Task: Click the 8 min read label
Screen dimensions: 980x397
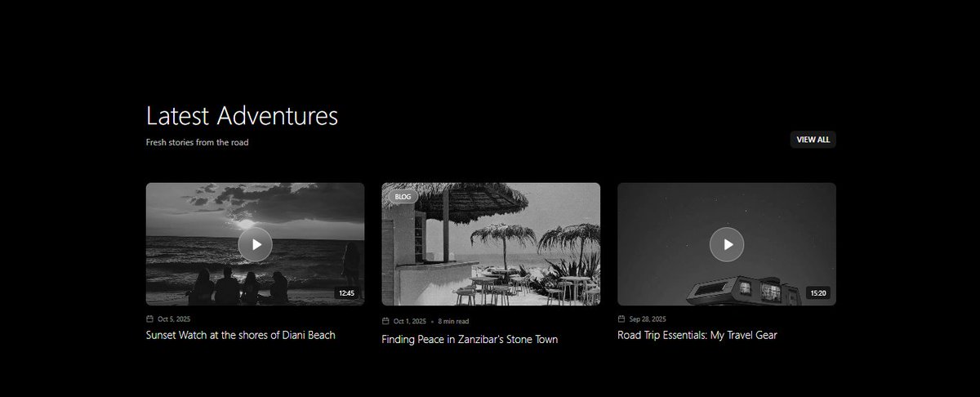Action: (x=453, y=321)
